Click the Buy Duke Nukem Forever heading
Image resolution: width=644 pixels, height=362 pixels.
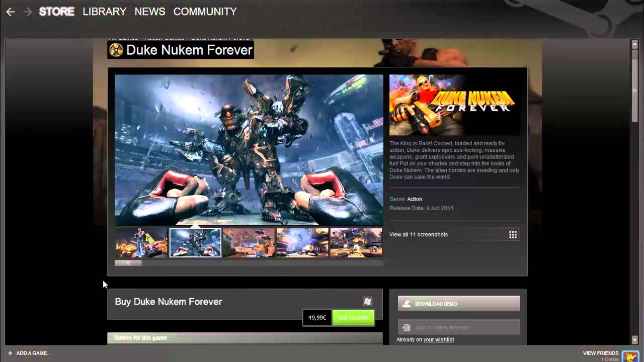(169, 302)
